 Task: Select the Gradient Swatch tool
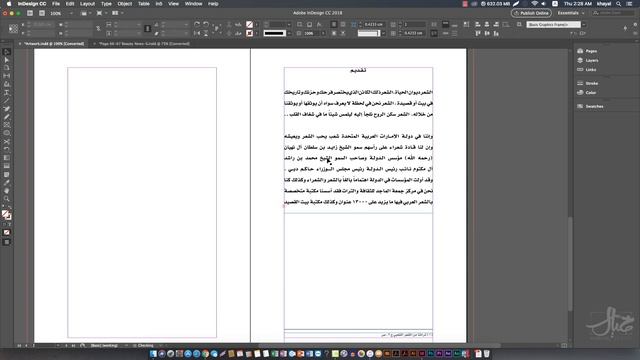pyautogui.click(x=7, y=158)
